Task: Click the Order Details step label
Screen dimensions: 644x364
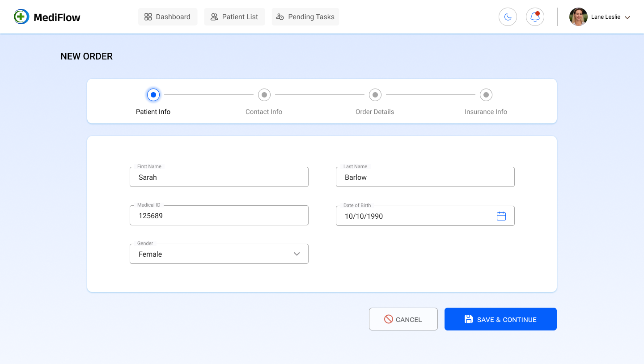Action: [375, 112]
